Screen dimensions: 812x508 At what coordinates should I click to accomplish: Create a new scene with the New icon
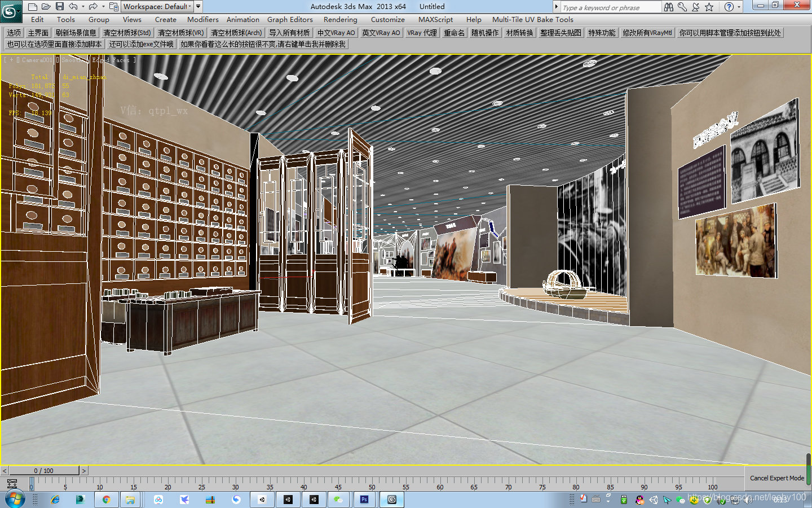(x=32, y=6)
